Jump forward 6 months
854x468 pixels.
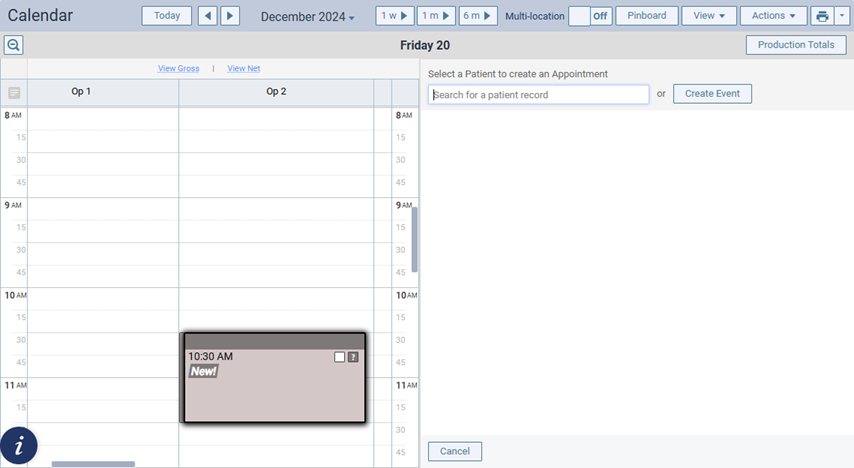(x=479, y=16)
